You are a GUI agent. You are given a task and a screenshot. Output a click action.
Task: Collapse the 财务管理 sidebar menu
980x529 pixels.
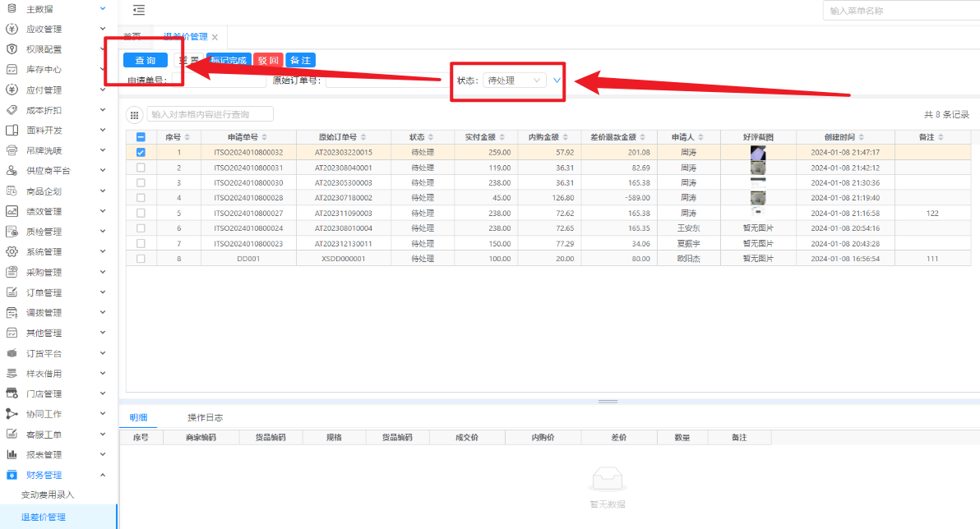point(103,475)
